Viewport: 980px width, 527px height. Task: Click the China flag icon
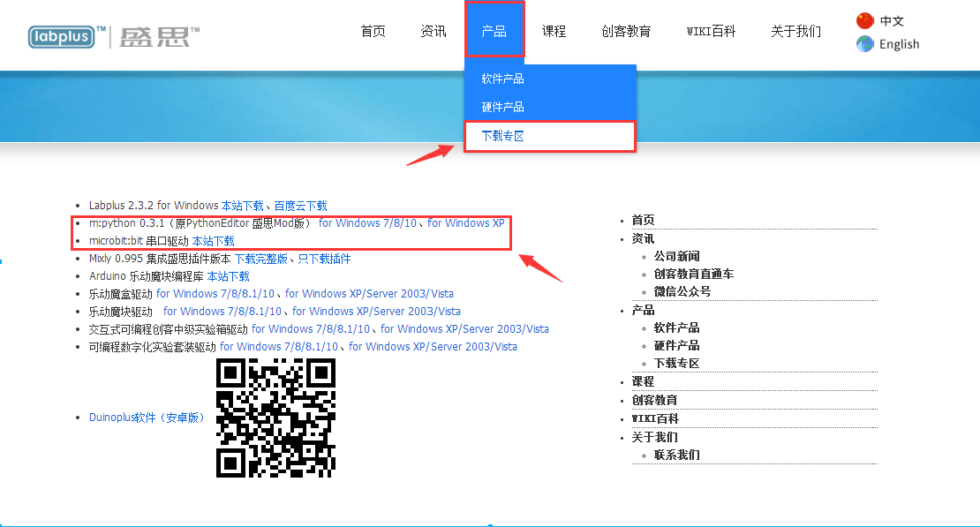[865, 20]
